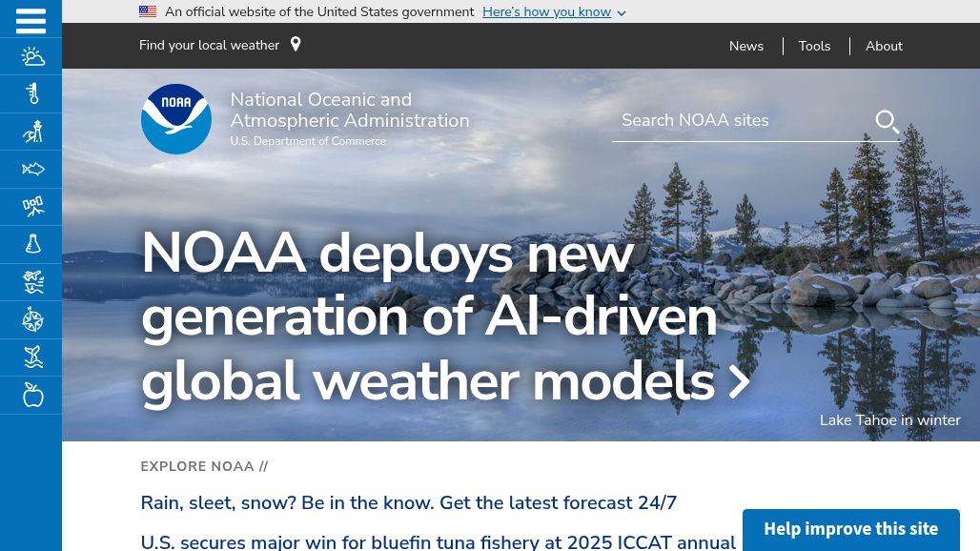
Task: Click the Help improve this site button
Action: point(850,528)
